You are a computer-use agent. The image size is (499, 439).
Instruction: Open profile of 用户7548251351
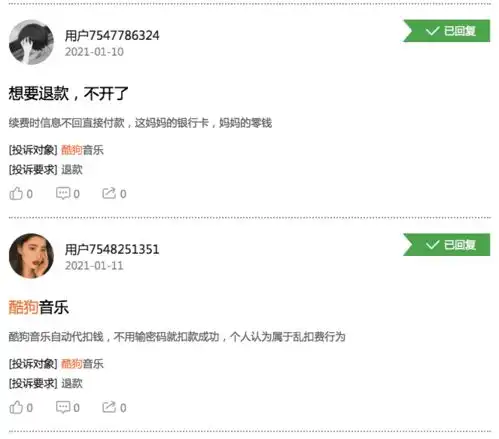pyautogui.click(x=112, y=249)
